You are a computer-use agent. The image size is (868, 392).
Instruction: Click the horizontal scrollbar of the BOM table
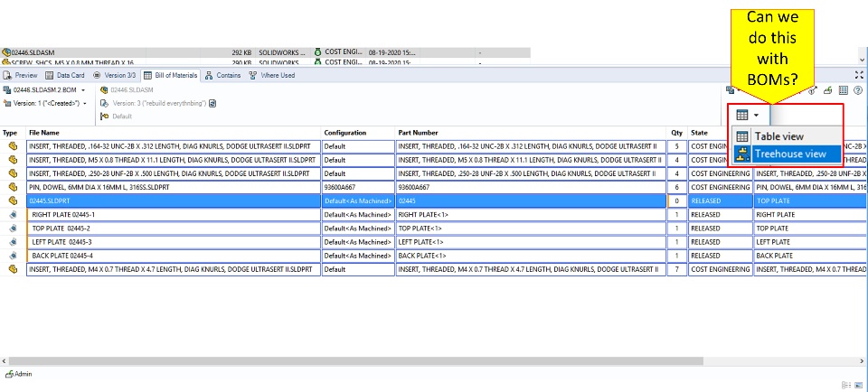point(354,361)
